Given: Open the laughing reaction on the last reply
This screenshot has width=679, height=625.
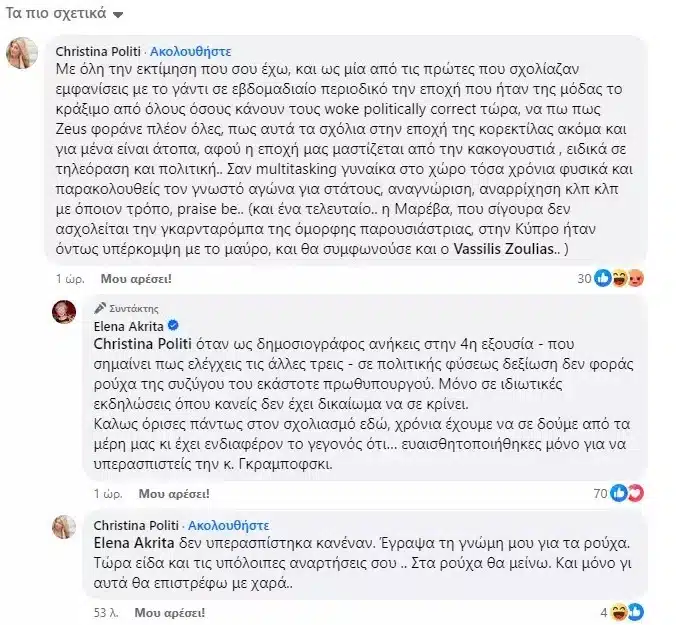Looking at the screenshot, I should pos(619,612).
